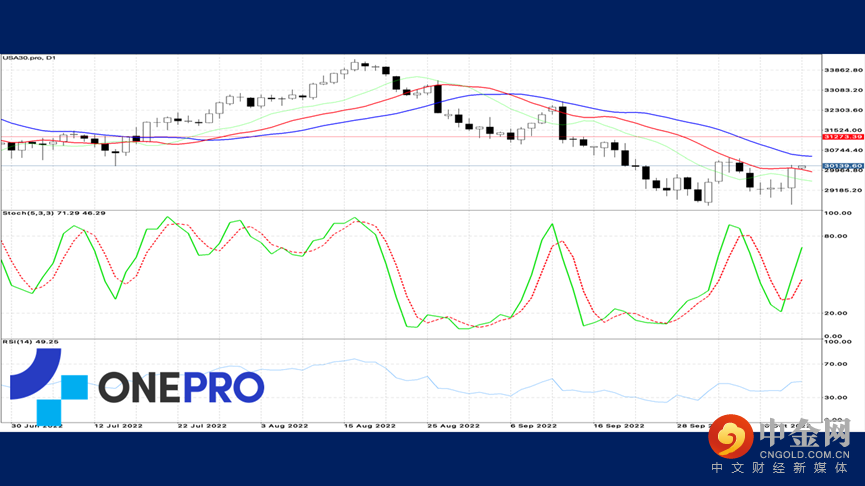The height and width of the screenshot is (486, 865).
Task: Click the blue 30139.60 current price tag
Action: click(843, 166)
